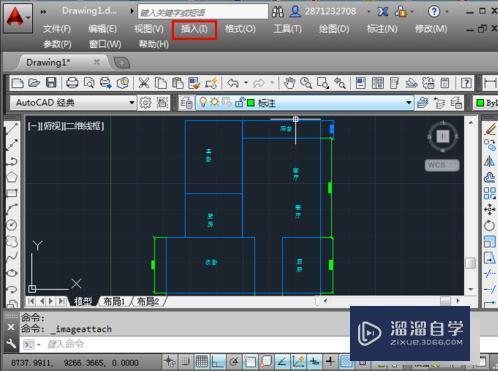Image resolution: width=498 pixels, height=371 pixels.
Task: Expand the AutoCAD 经典 workspace dropdown
Action: (x=132, y=103)
